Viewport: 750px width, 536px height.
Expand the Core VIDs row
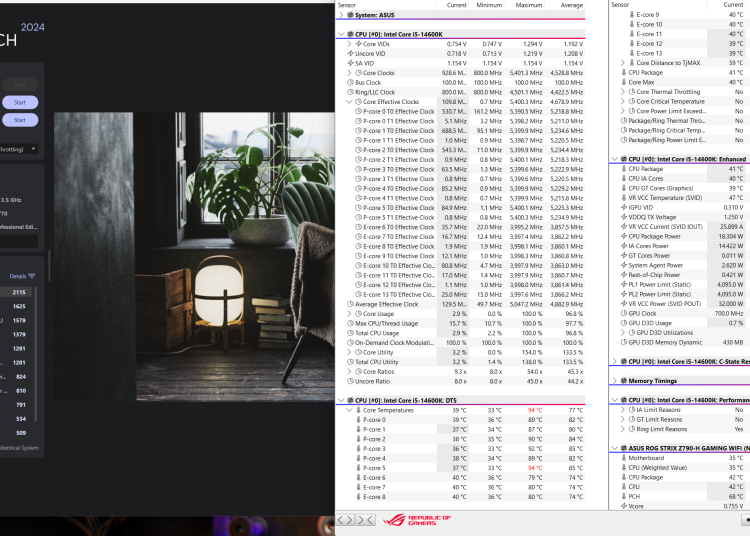[350, 44]
